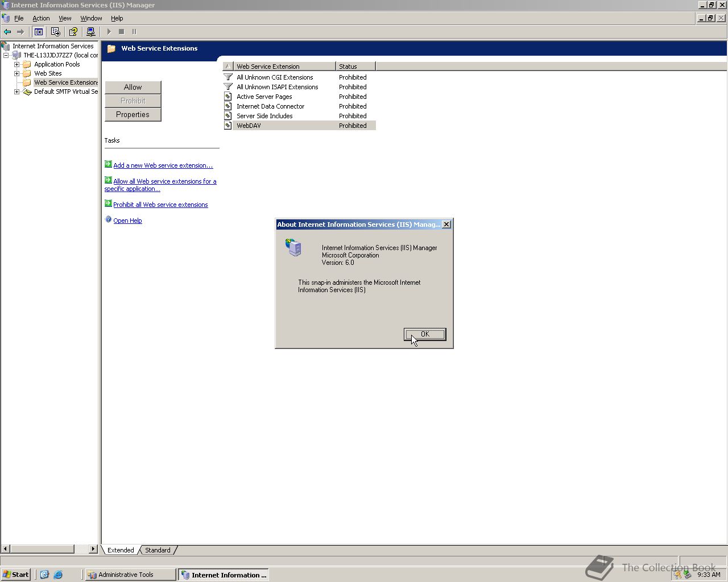The image size is (728, 582).
Task: Switch to Administrative Tools taskbar button
Action: point(131,575)
